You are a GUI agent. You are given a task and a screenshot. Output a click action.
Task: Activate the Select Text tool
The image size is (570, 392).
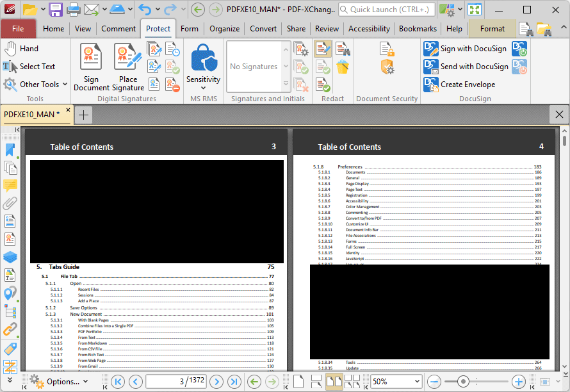click(x=29, y=67)
